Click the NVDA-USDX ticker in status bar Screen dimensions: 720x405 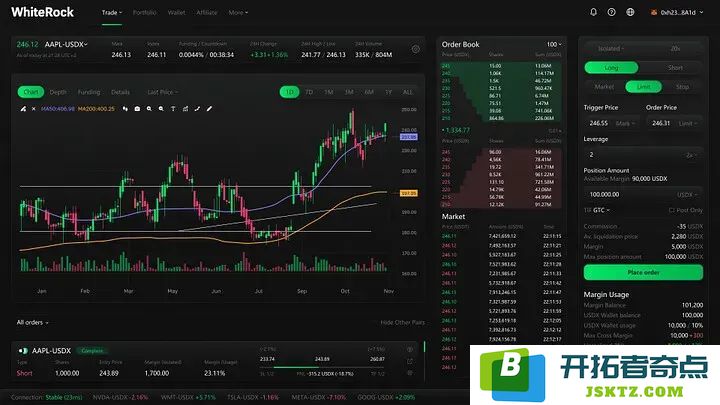pos(121,397)
